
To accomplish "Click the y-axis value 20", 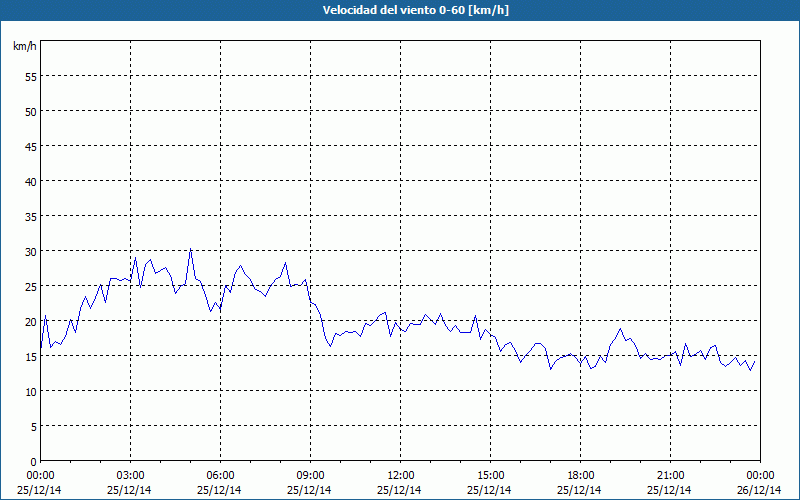I will tap(31, 322).
